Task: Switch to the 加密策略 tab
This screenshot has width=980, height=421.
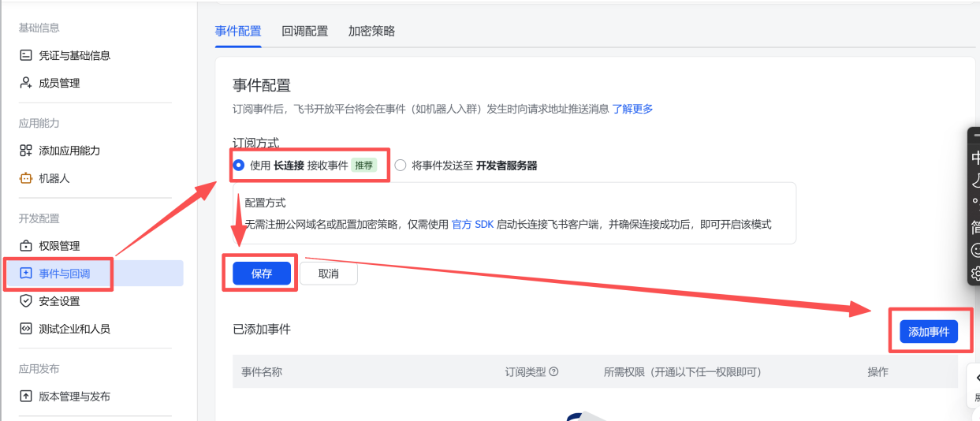Action: point(372,32)
